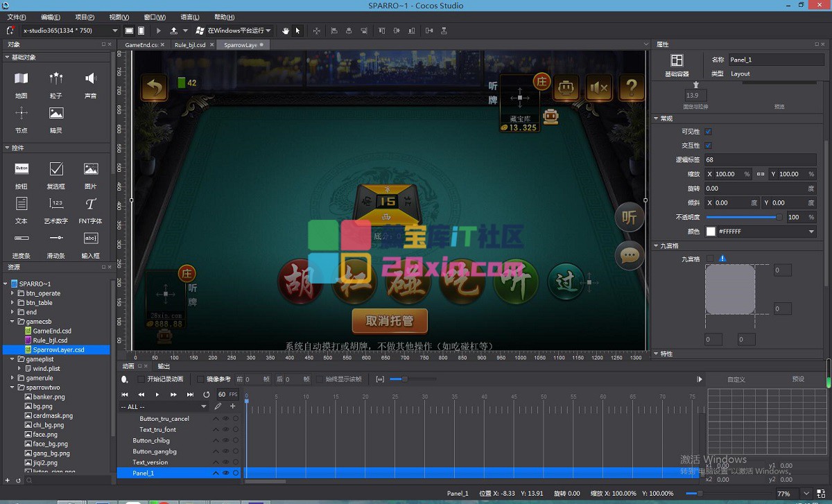
Task: Open the -- ALL -- animation dropdown
Action: tap(164, 407)
